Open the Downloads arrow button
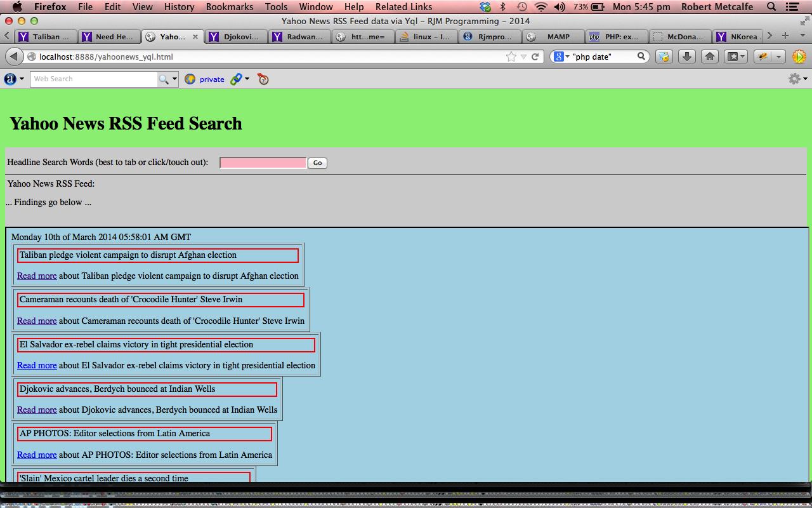Screen dimensions: 812x508 click(x=686, y=57)
